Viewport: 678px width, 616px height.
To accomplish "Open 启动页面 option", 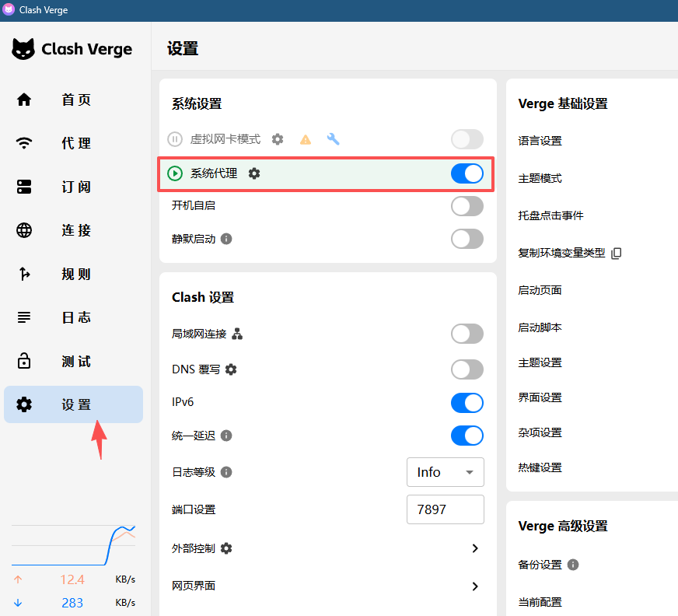I will click(x=540, y=290).
